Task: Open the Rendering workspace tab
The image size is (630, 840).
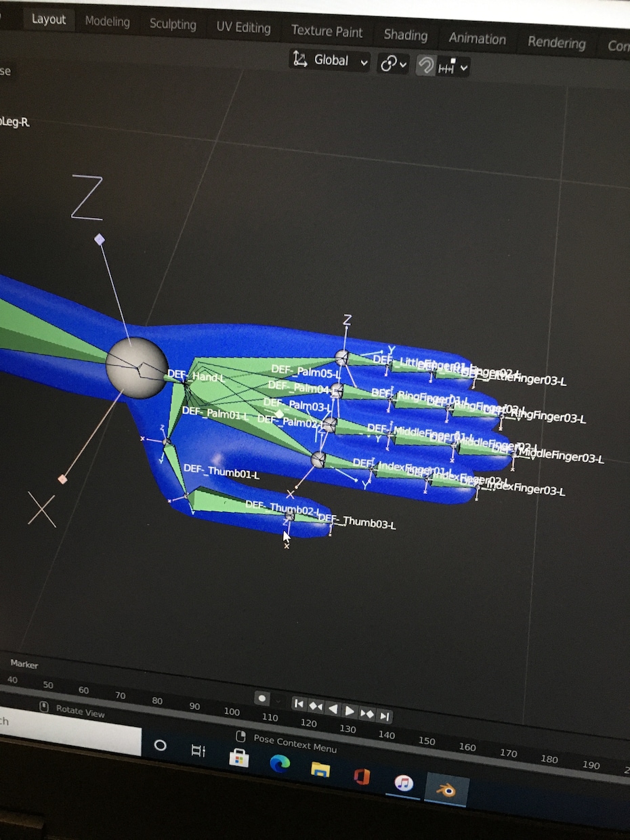Action: pos(556,43)
